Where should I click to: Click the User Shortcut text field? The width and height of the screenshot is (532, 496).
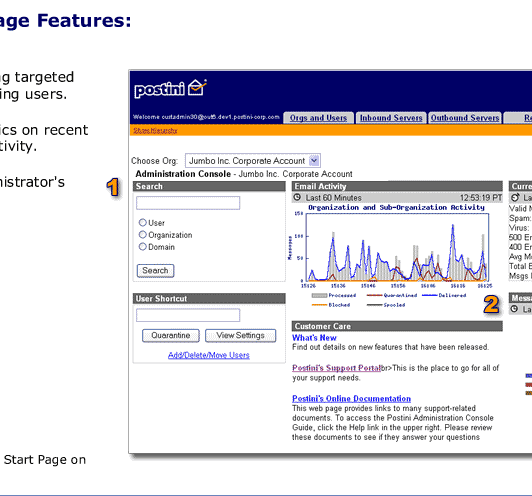[x=188, y=315]
